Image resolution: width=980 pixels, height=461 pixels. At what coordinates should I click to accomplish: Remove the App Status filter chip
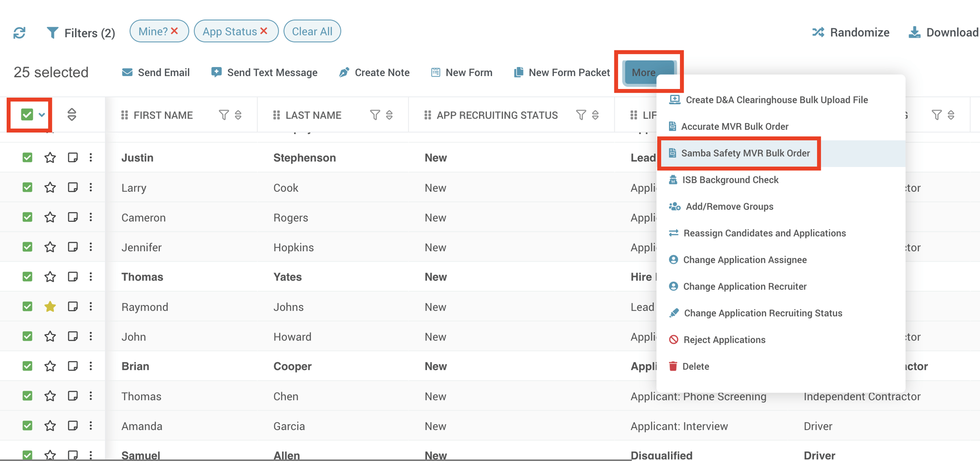tap(264, 31)
